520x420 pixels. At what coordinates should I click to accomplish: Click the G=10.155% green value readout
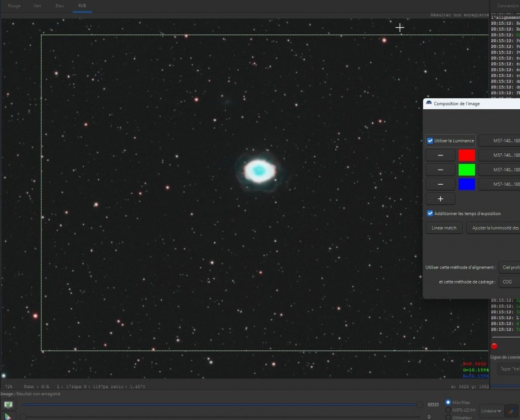[476, 370]
